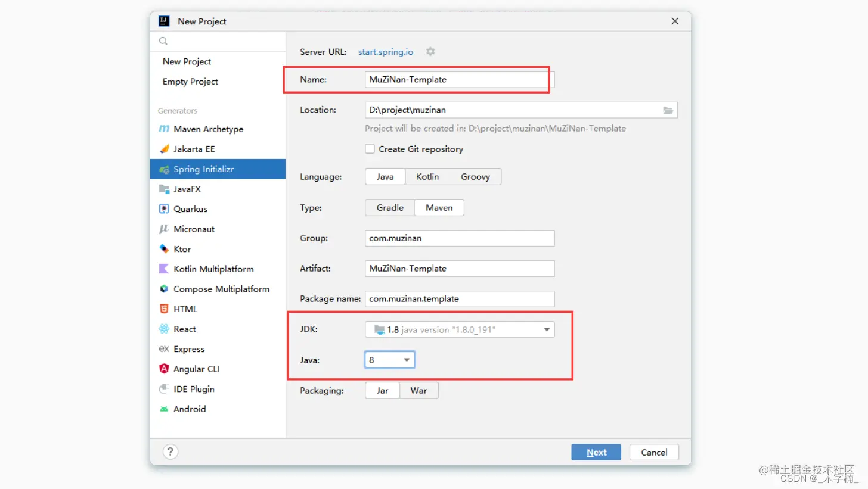The image size is (868, 489).
Task: Click the IntelliJ IDEA logo in title bar
Action: pyautogui.click(x=164, y=21)
